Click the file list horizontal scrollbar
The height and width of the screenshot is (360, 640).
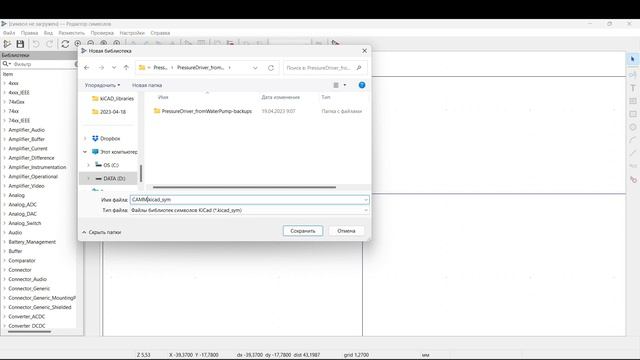click(244, 187)
